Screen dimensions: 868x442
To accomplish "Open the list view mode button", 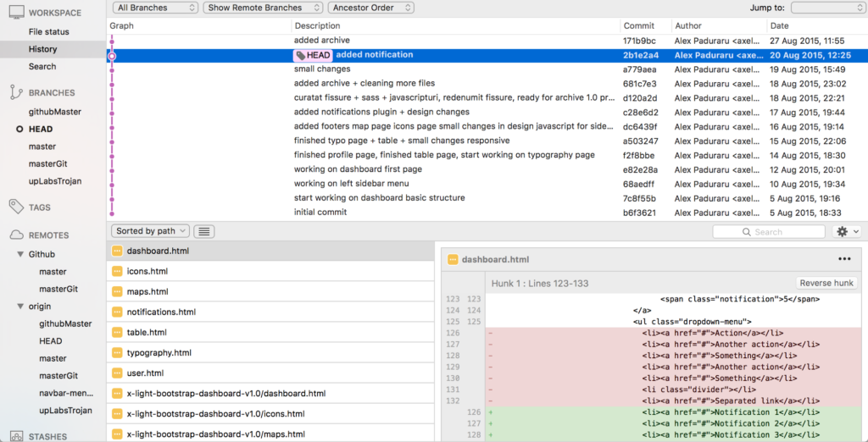I will [203, 231].
